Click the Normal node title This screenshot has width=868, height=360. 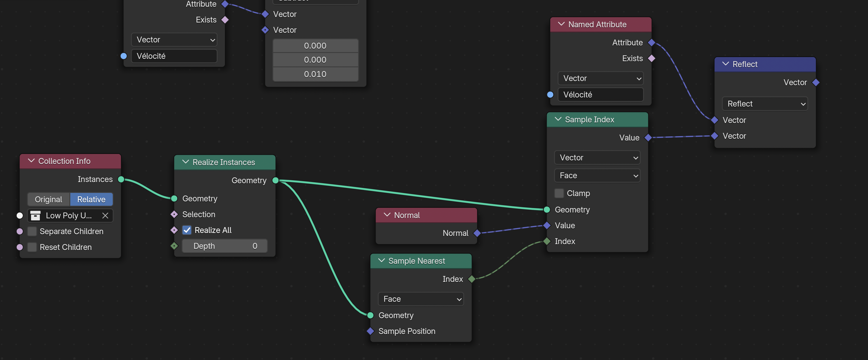[x=407, y=215]
